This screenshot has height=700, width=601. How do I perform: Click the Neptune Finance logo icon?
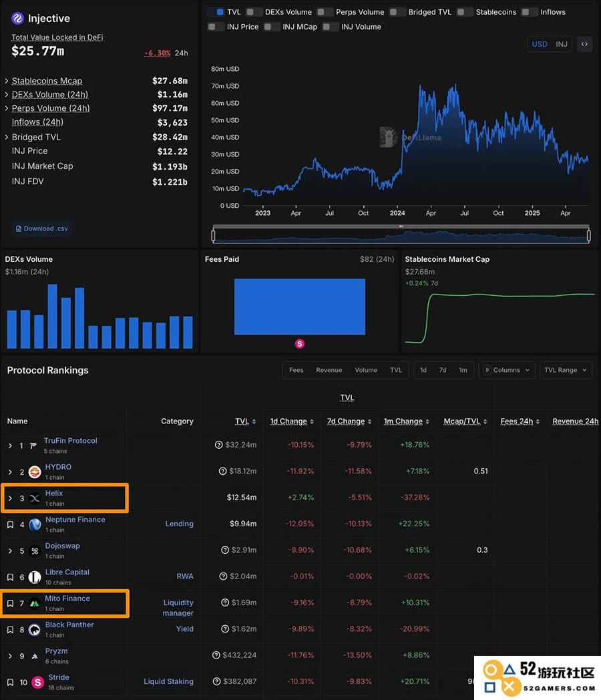[35, 524]
